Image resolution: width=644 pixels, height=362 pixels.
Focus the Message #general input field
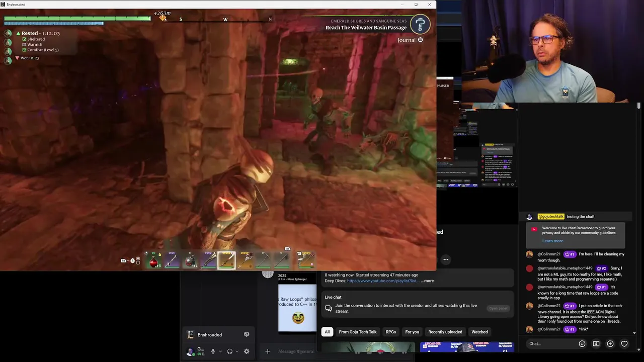tap(296, 351)
